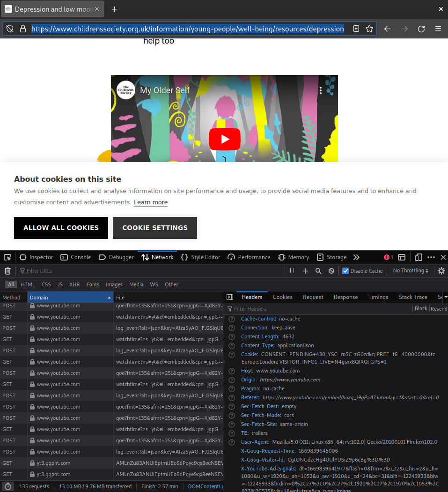Image resolution: width=448 pixels, height=492 pixels.
Task: Activate the element picker icon in devtools
Action: (x=7, y=257)
